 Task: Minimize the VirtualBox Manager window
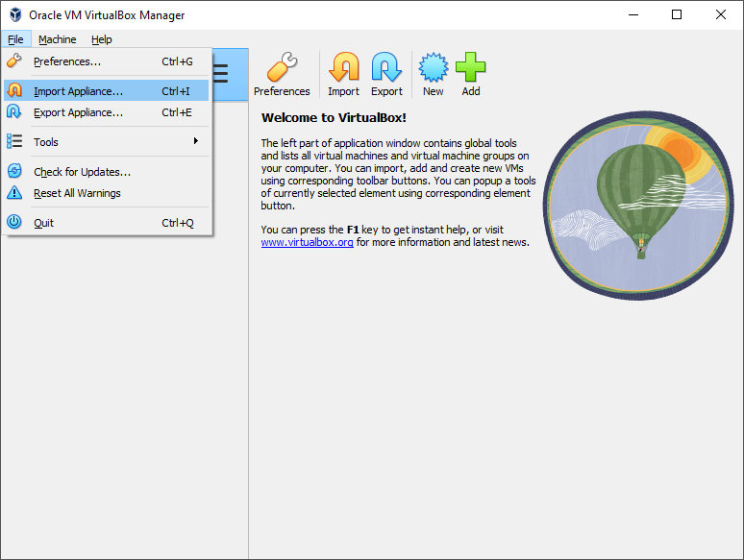pyautogui.click(x=633, y=14)
